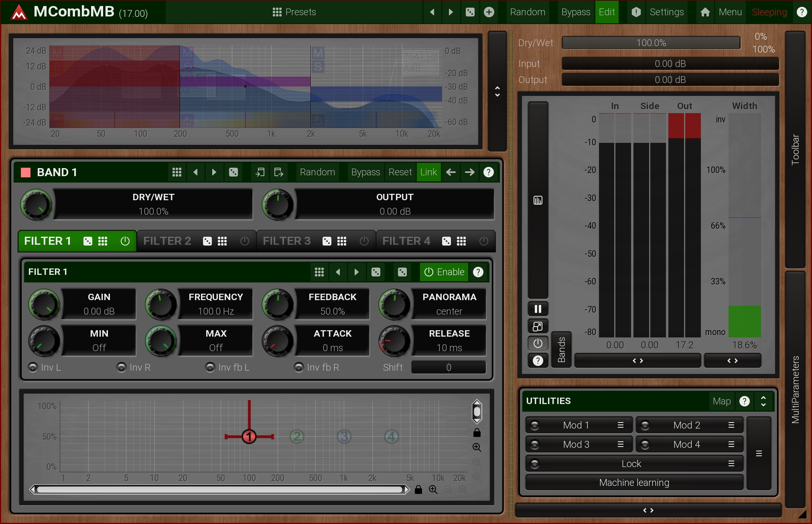The image size is (812, 524).
Task: Click the global Dry/Wet slider
Action: [x=651, y=43]
